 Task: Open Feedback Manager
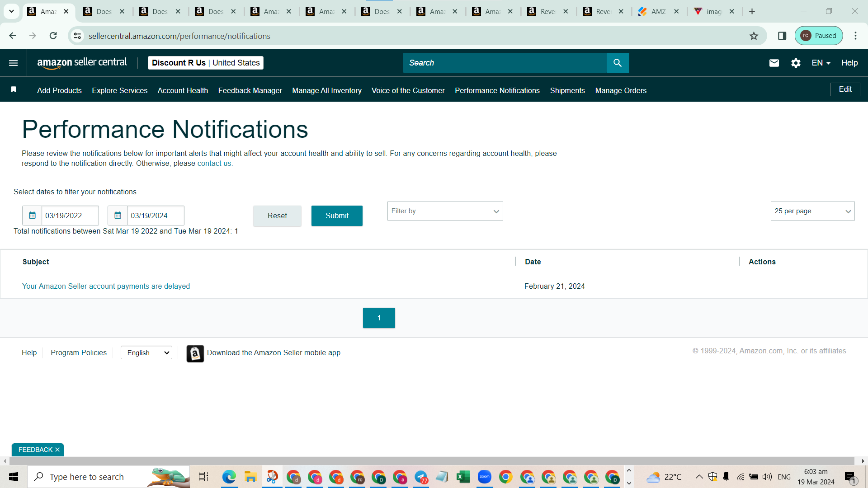coord(250,90)
